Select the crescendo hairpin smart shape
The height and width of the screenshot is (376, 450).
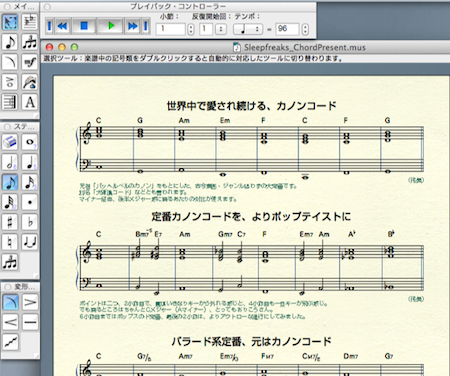[x=10, y=322]
